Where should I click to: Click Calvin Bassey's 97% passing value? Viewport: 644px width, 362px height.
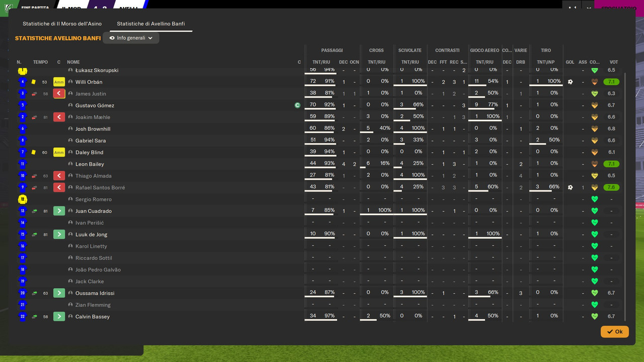coord(330,316)
